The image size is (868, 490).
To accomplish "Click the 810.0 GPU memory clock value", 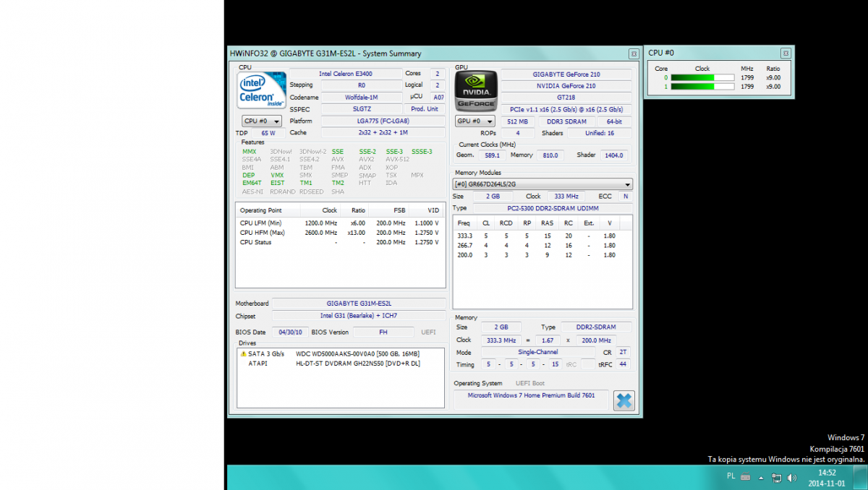I will tap(550, 155).
